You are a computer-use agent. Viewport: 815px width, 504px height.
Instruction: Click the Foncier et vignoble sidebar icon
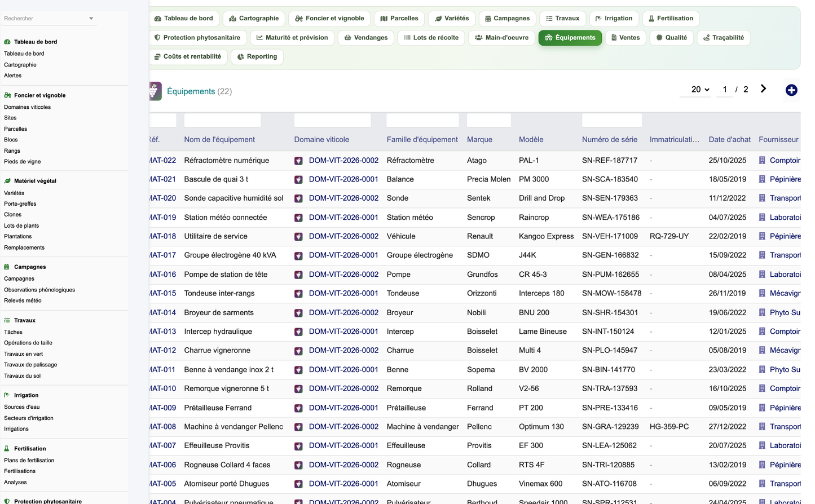(x=7, y=95)
